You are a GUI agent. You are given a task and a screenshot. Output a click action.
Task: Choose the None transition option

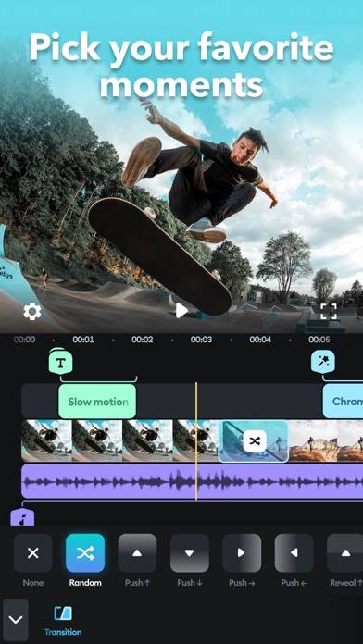[x=33, y=552]
